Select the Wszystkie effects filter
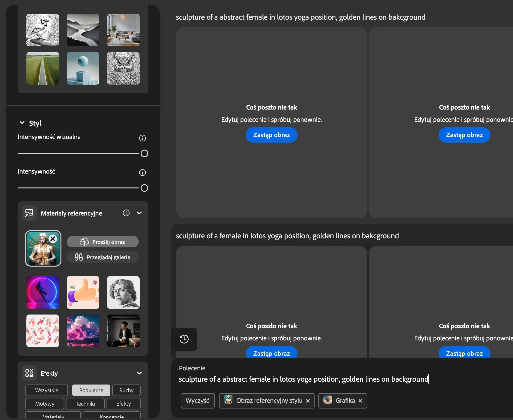 (x=47, y=390)
